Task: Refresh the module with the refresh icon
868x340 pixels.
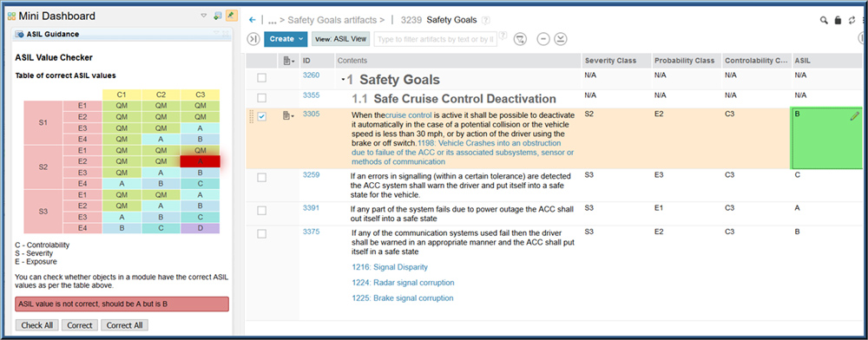Action: (852, 21)
